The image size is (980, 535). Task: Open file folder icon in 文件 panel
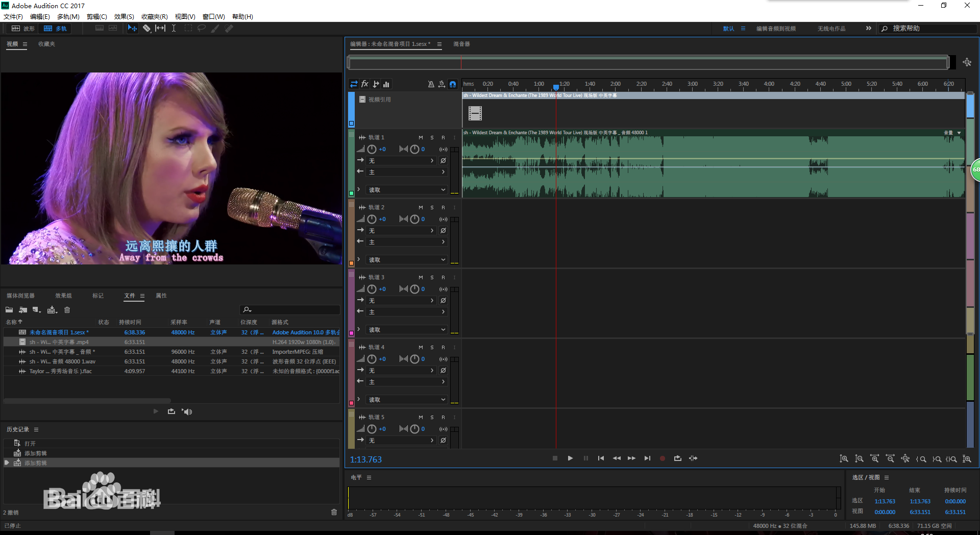pos(9,310)
